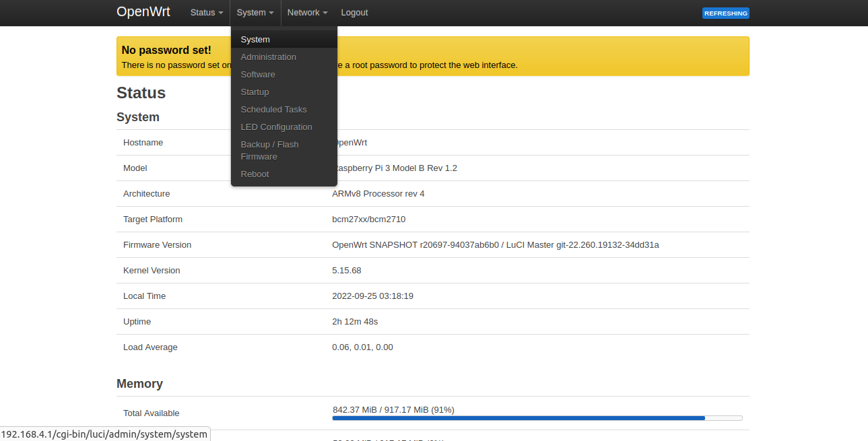Click the '842.37 MiB / 917.17 MiB (91%)' text
This screenshot has width=868, height=441.
tap(394, 409)
